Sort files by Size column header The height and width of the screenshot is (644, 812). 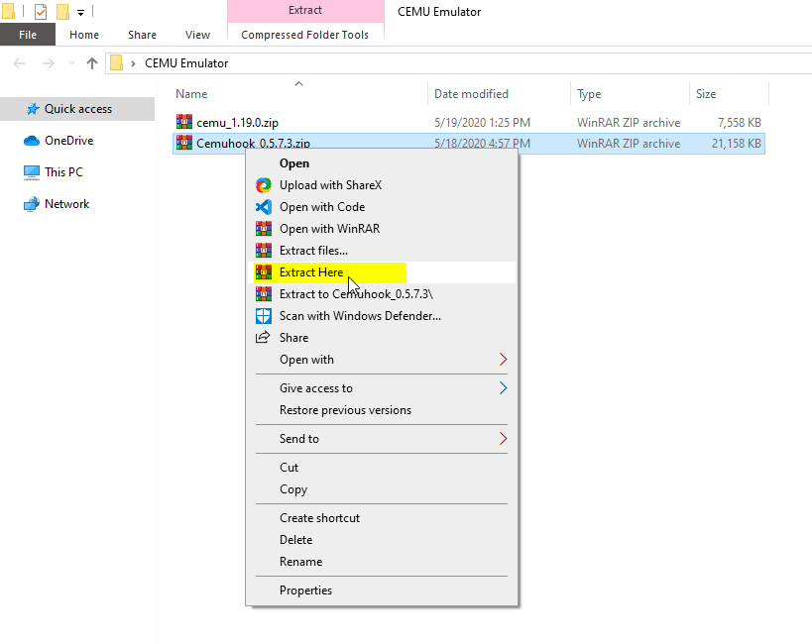point(706,94)
